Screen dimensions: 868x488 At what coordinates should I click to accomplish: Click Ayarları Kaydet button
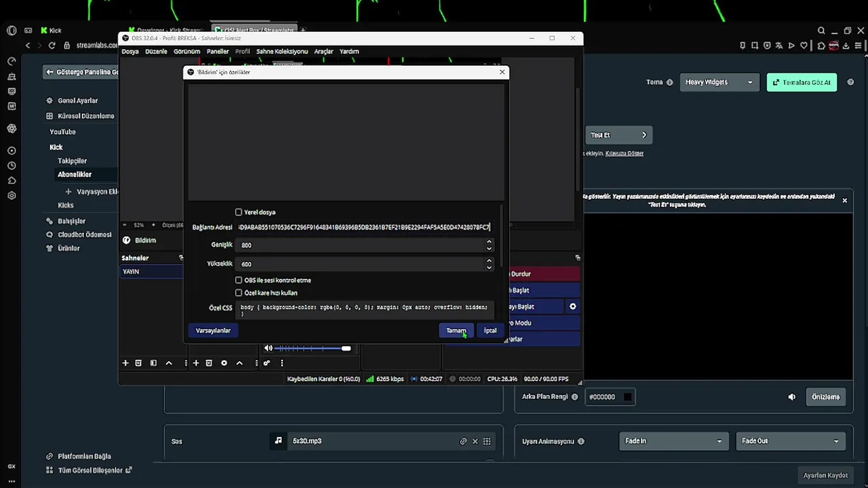[825, 476]
